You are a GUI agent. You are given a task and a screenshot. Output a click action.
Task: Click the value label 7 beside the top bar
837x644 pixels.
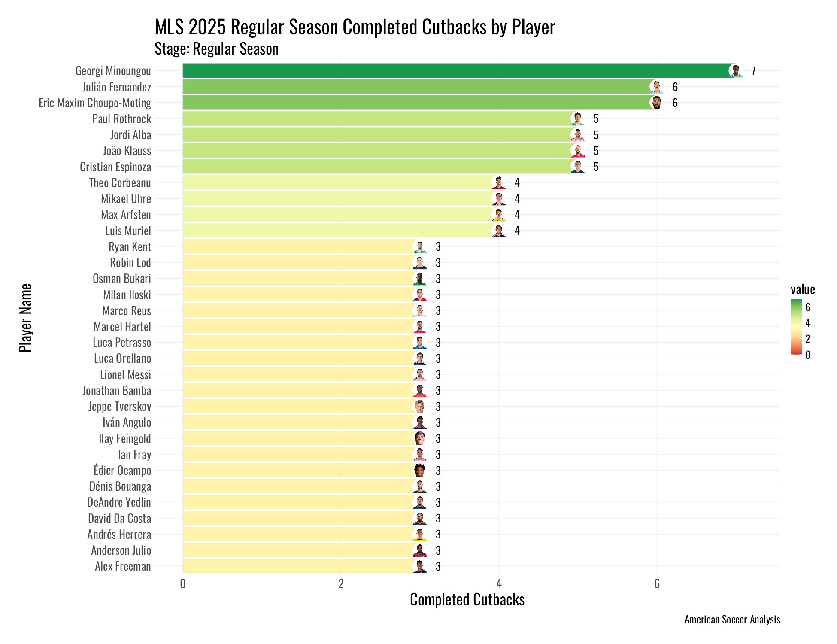tap(753, 71)
